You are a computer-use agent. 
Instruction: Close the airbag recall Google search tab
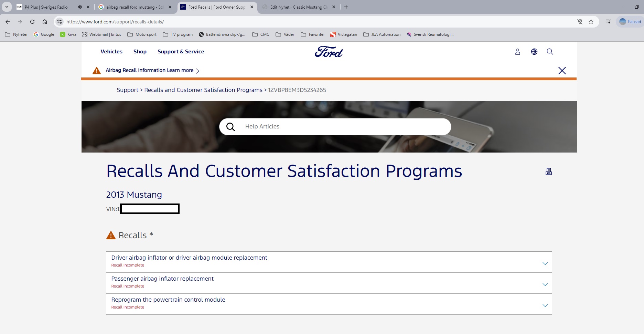170,7
